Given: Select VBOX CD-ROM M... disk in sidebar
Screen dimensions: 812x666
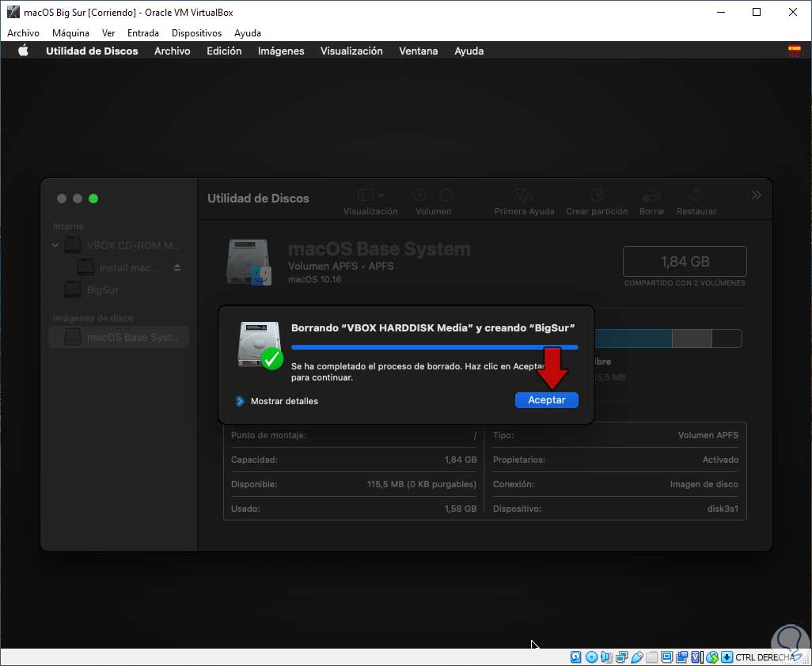Looking at the screenshot, I should [x=122, y=245].
